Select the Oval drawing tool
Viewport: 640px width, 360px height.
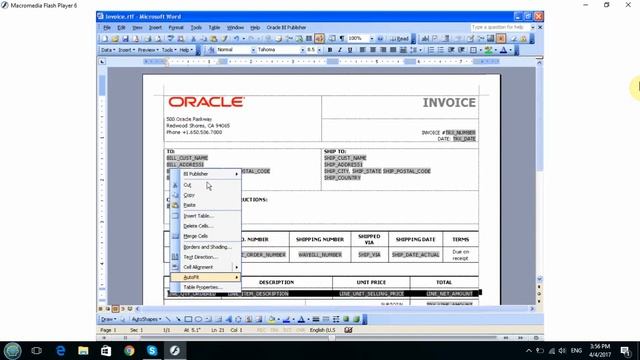pos(198,319)
